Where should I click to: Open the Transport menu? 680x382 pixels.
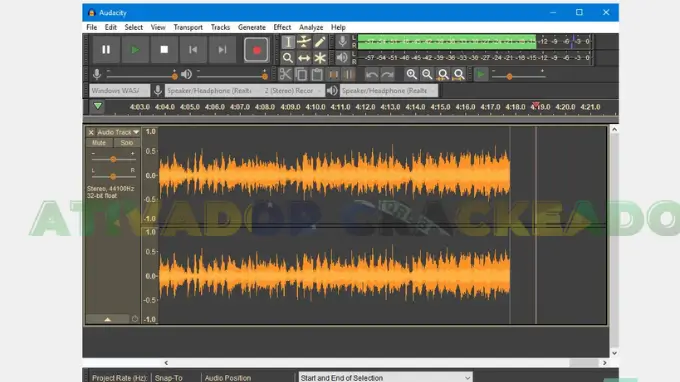tap(188, 27)
